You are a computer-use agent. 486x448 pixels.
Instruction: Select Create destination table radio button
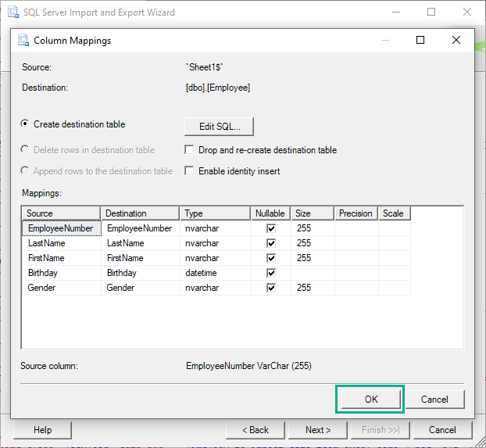pos(25,124)
